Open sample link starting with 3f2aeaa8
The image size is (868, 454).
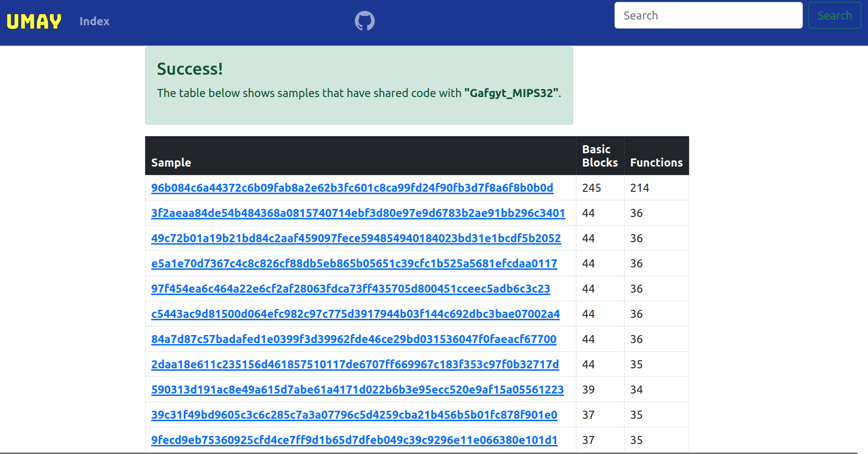tap(358, 213)
